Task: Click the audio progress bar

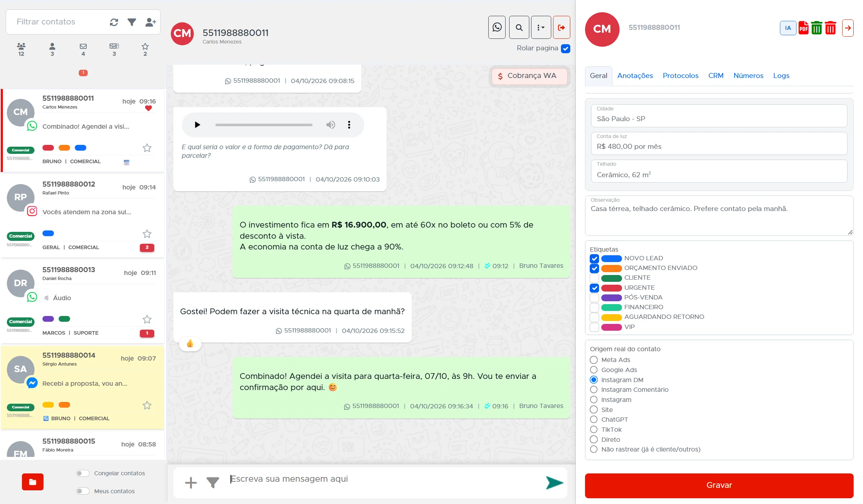Action: pos(264,125)
